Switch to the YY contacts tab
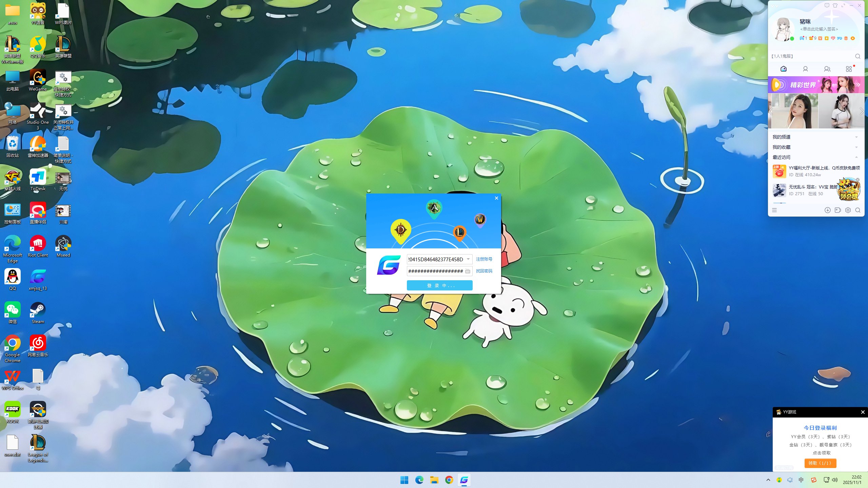This screenshot has height=488, width=868. tap(805, 69)
